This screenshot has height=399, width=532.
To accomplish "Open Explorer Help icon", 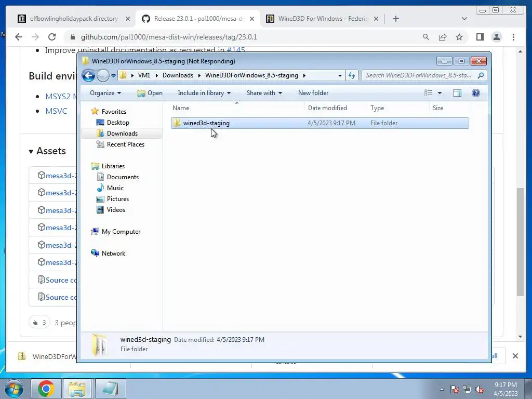I will pyautogui.click(x=476, y=93).
